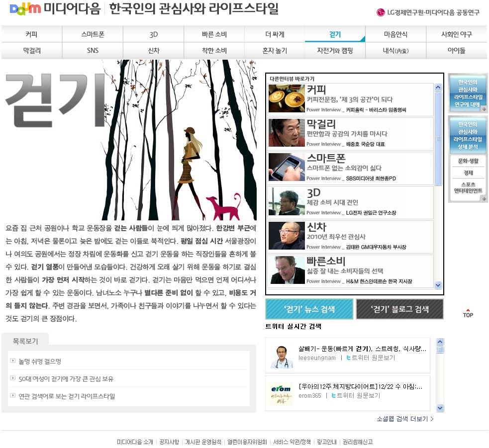Open the LG logo beside 공동연구
This screenshot has height=448, width=489.
(381, 12)
